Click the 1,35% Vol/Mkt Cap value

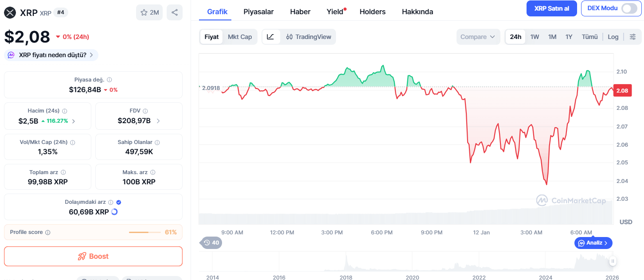(x=48, y=152)
